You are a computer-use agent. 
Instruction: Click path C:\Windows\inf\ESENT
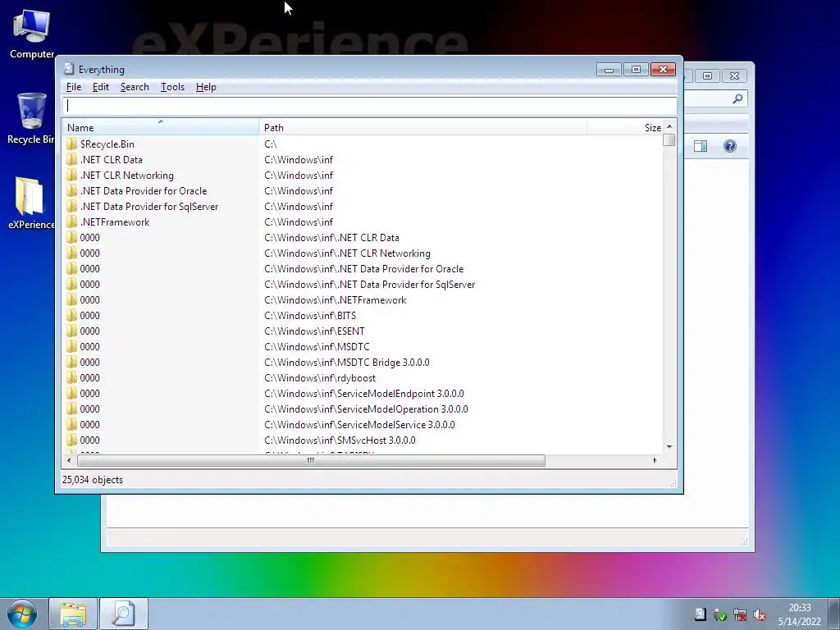pos(314,331)
